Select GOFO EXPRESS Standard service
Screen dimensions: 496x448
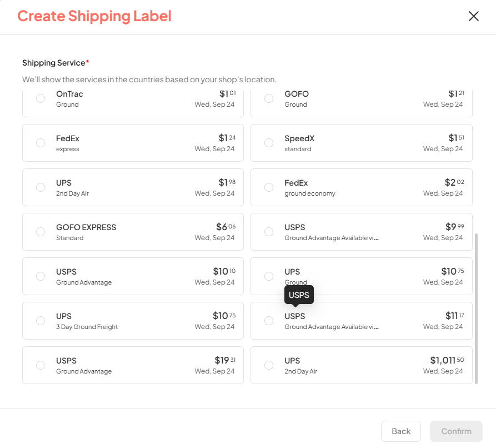41,232
